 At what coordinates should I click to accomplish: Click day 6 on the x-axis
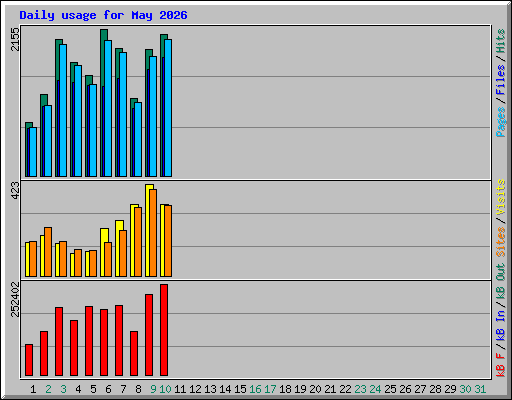point(108,389)
